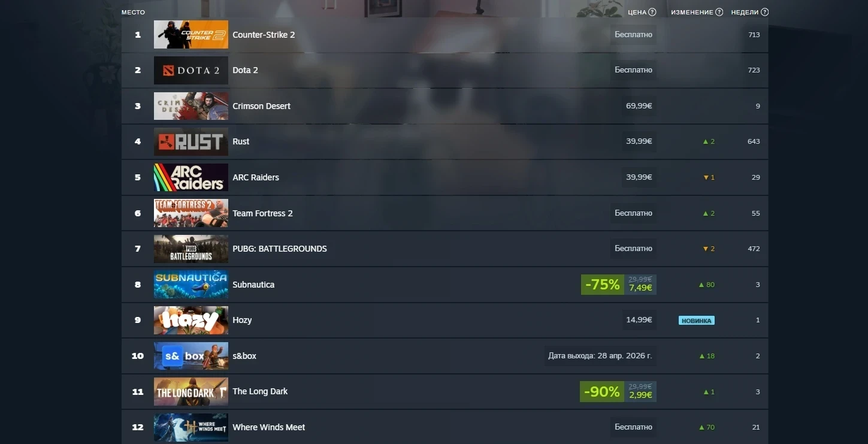Open the s&box title link
Screen dimensions: 868x444
click(244, 356)
